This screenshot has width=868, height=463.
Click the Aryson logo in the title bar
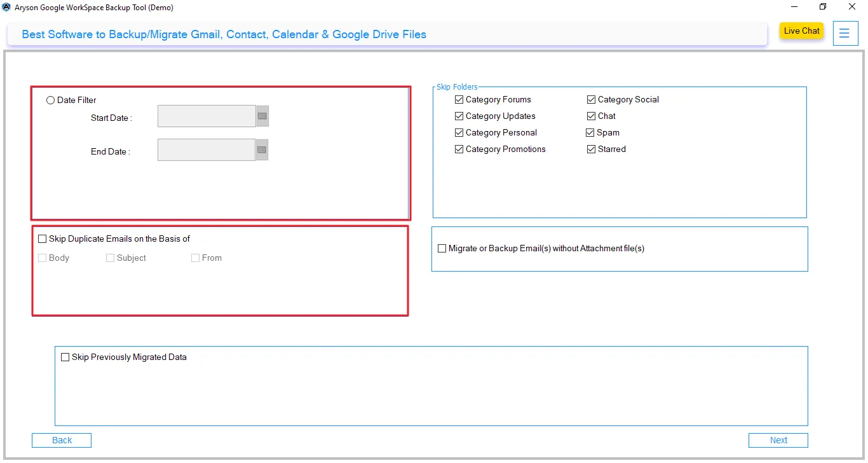[x=6, y=7]
